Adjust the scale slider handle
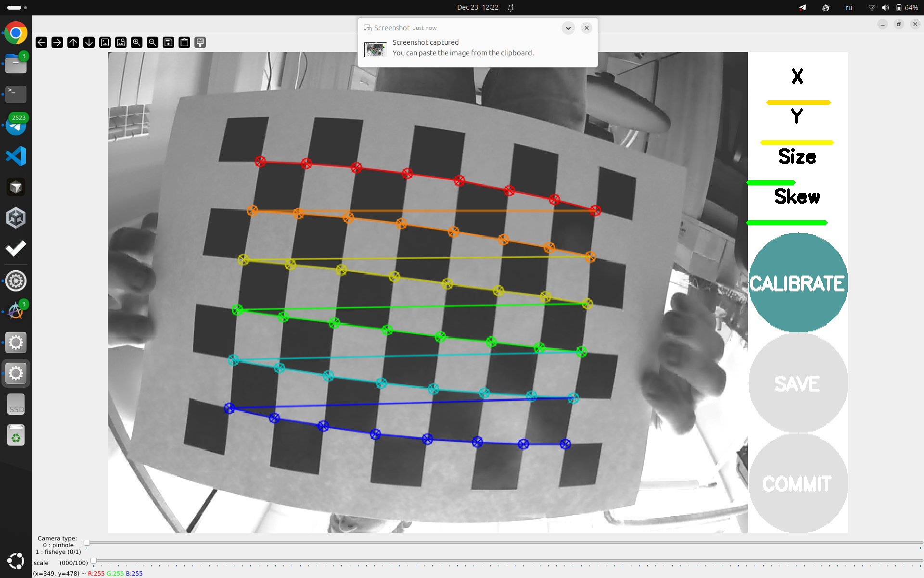The width and height of the screenshot is (924, 578). coord(93,561)
